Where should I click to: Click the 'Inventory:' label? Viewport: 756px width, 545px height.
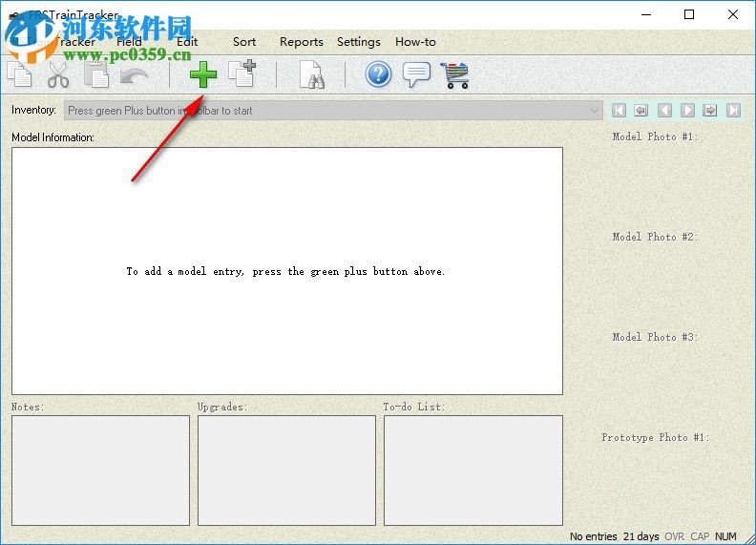(x=33, y=110)
